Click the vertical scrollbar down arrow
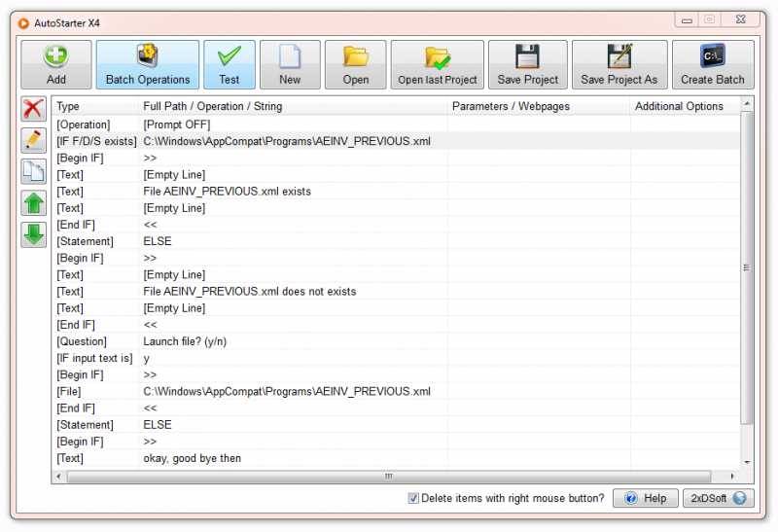778x532 pixels. (x=747, y=462)
